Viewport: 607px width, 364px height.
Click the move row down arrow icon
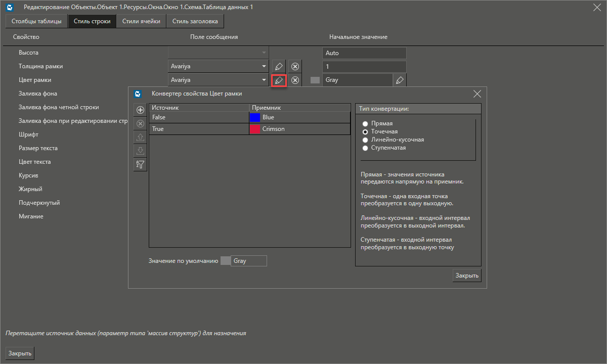(x=140, y=150)
